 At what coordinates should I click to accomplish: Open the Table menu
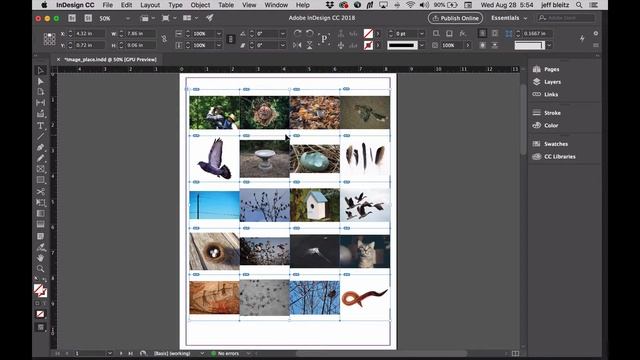(226, 5)
